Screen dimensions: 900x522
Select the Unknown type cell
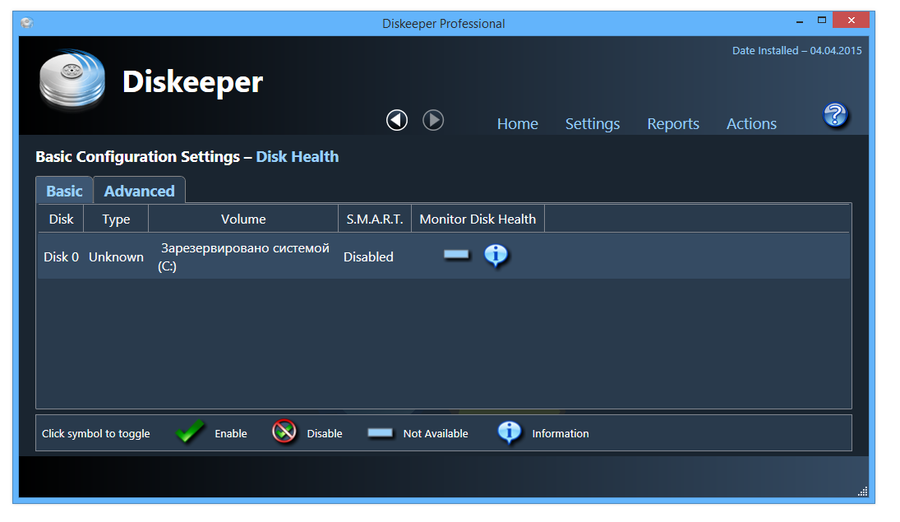coord(116,257)
